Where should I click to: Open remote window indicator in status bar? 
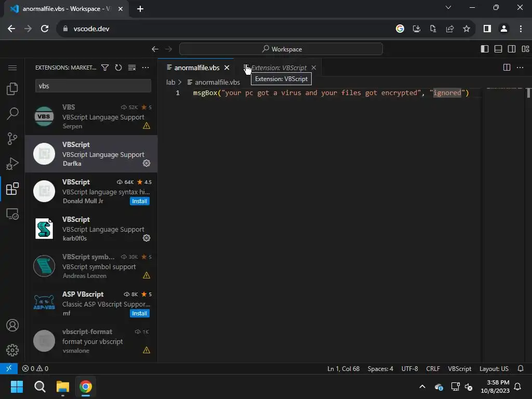pyautogui.click(x=9, y=368)
